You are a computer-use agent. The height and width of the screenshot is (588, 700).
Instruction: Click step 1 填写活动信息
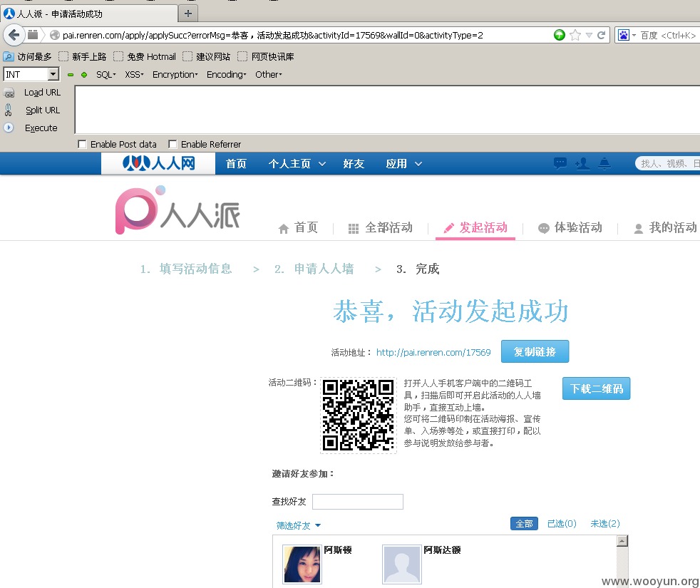coord(186,269)
